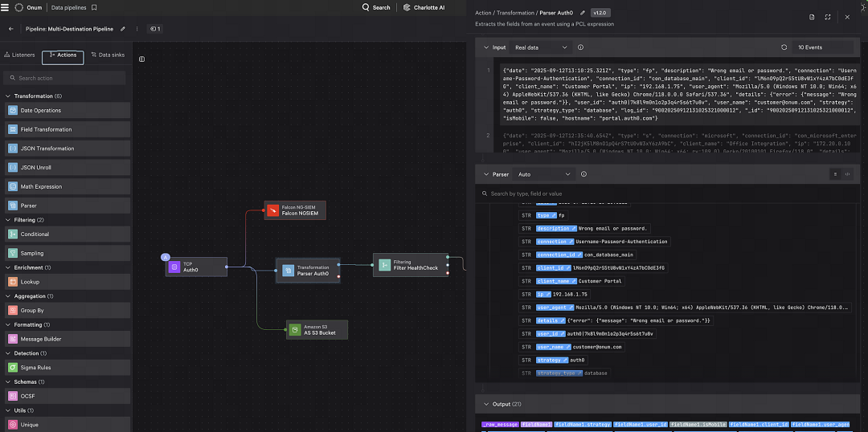
Task: Switch to the Listeners tab
Action: (x=19, y=55)
